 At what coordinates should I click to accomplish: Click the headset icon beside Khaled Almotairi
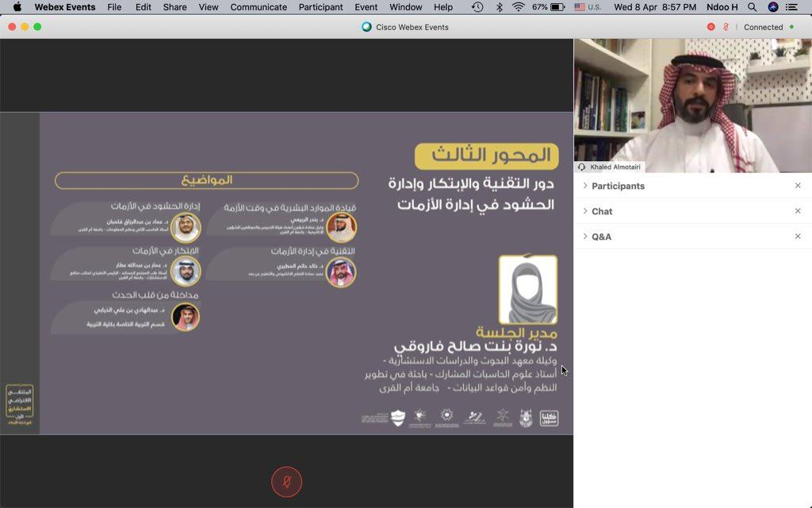pyautogui.click(x=581, y=167)
